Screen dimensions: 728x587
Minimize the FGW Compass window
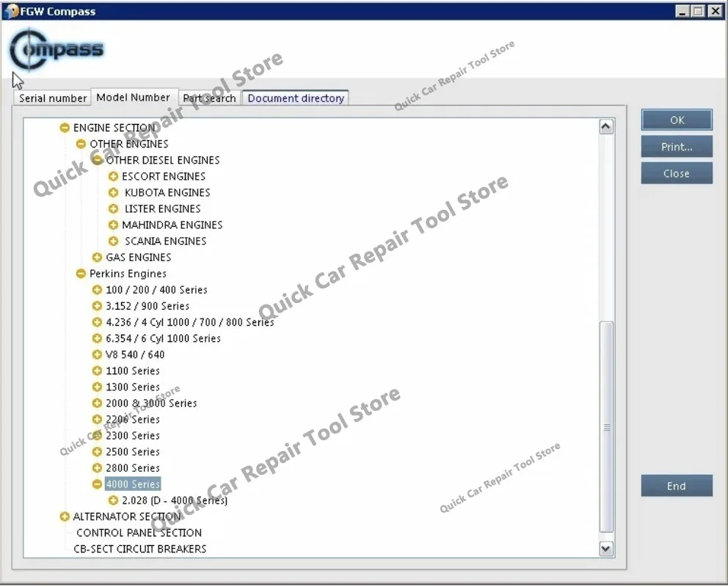pos(682,11)
